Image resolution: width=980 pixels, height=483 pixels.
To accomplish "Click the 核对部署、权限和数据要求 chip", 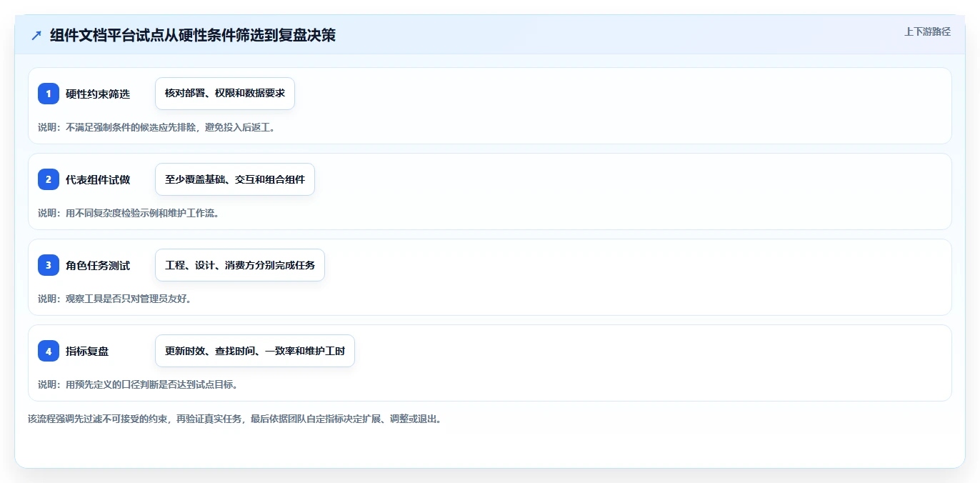I will coord(225,94).
